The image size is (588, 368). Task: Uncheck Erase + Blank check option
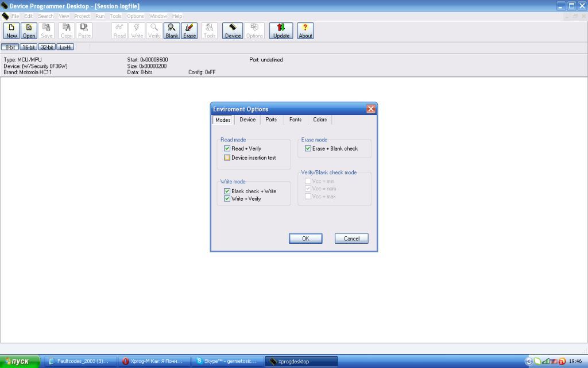[x=308, y=148]
